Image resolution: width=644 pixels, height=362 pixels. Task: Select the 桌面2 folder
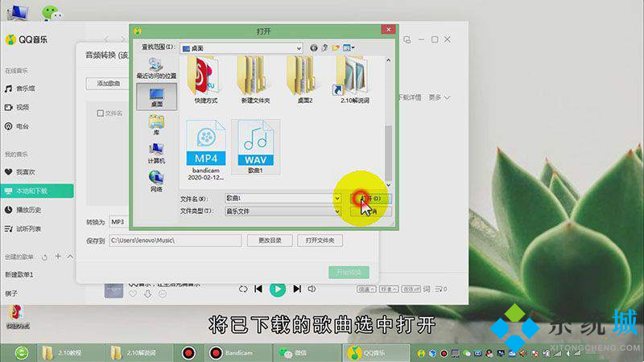click(305, 80)
